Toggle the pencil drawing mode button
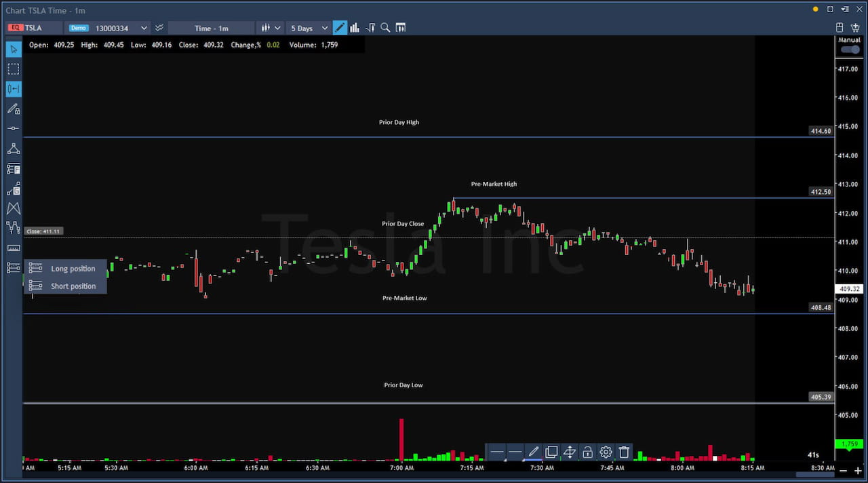The image size is (868, 483). [340, 28]
